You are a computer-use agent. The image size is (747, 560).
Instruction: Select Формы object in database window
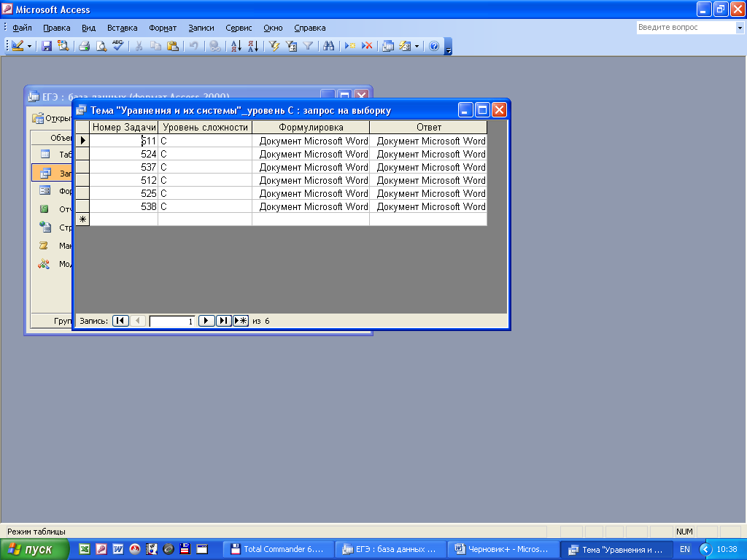pos(53,191)
